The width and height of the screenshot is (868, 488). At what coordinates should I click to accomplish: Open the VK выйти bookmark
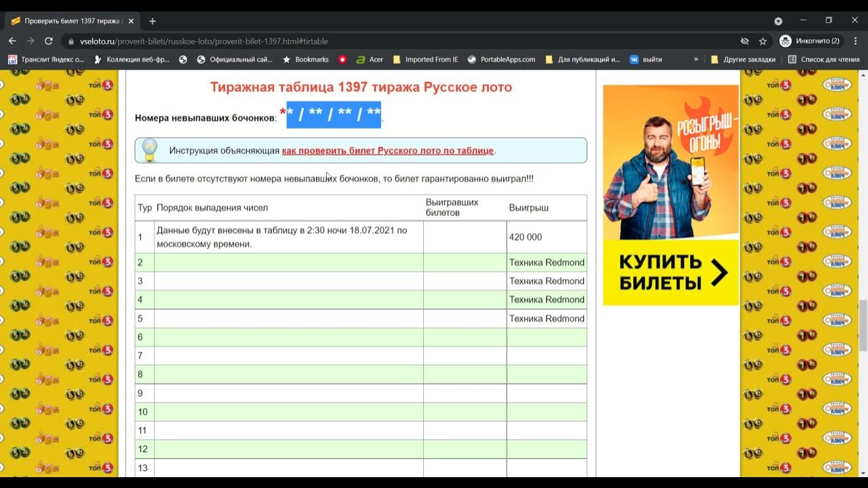point(646,60)
